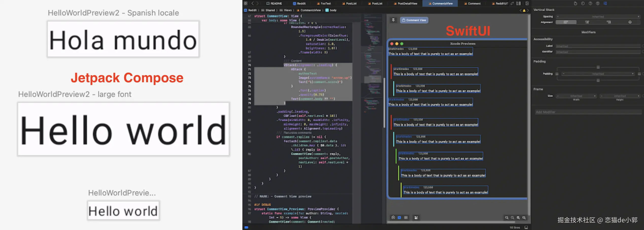The width and height of the screenshot is (644, 230).
Task: Enable leading padding checkbox
Action: tap(557, 74)
